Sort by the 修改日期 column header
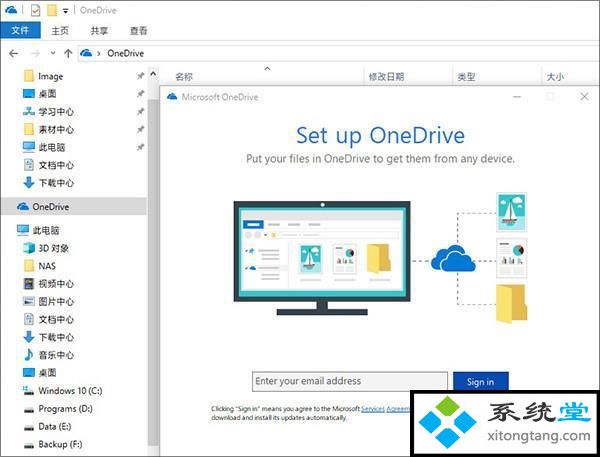This screenshot has width=600, height=457. coord(386,77)
